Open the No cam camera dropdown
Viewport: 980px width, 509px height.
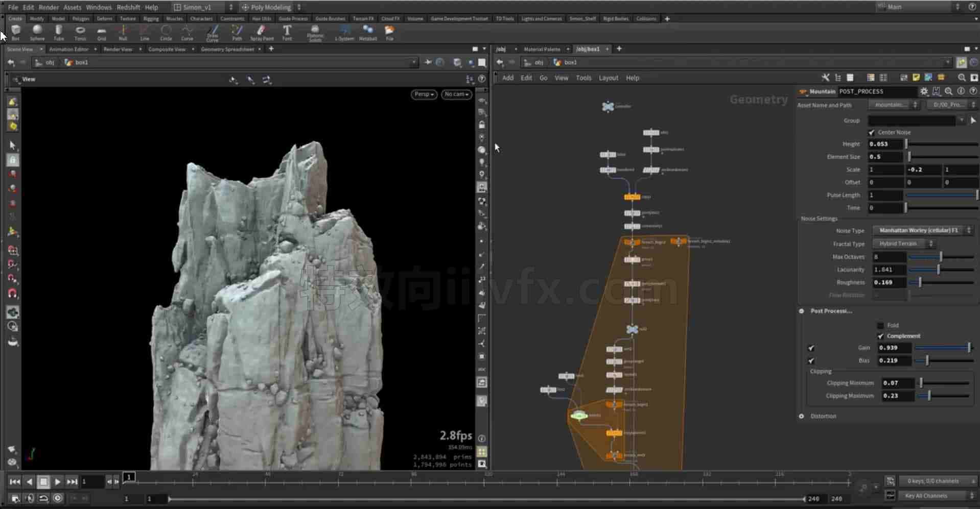(x=456, y=94)
